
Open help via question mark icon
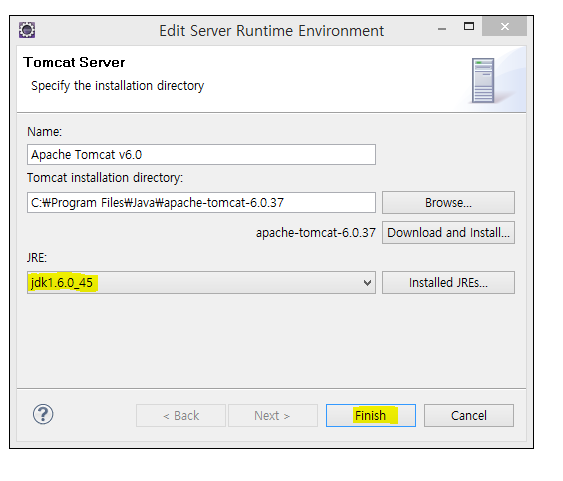pos(43,414)
